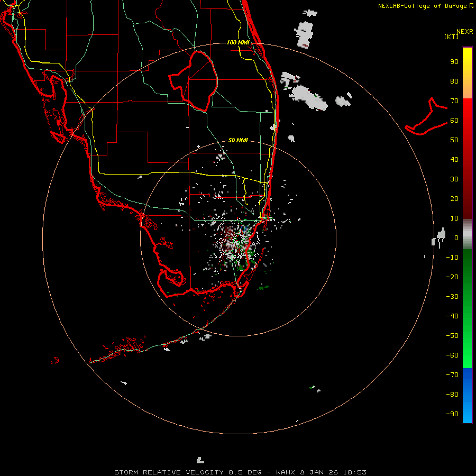This screenshot has height=476, width=476.
Task: Click the NEXR label at the top right
Action: 465,32
